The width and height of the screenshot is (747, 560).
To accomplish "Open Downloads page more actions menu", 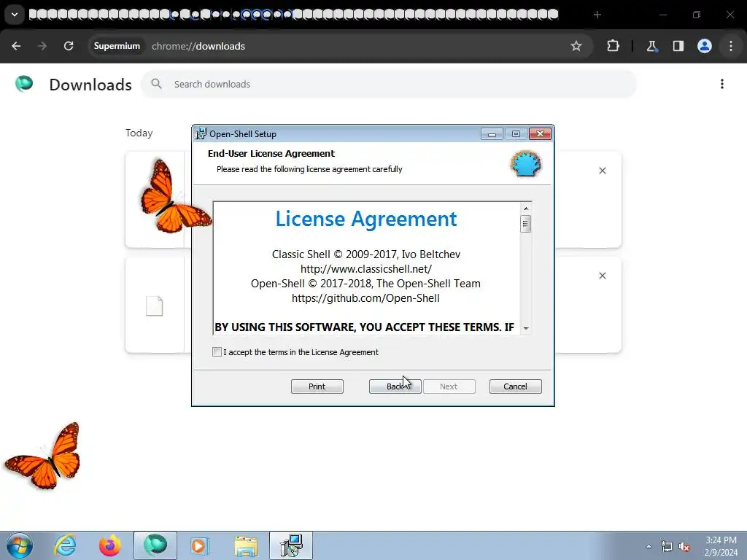I will click(x=722, y=85).
